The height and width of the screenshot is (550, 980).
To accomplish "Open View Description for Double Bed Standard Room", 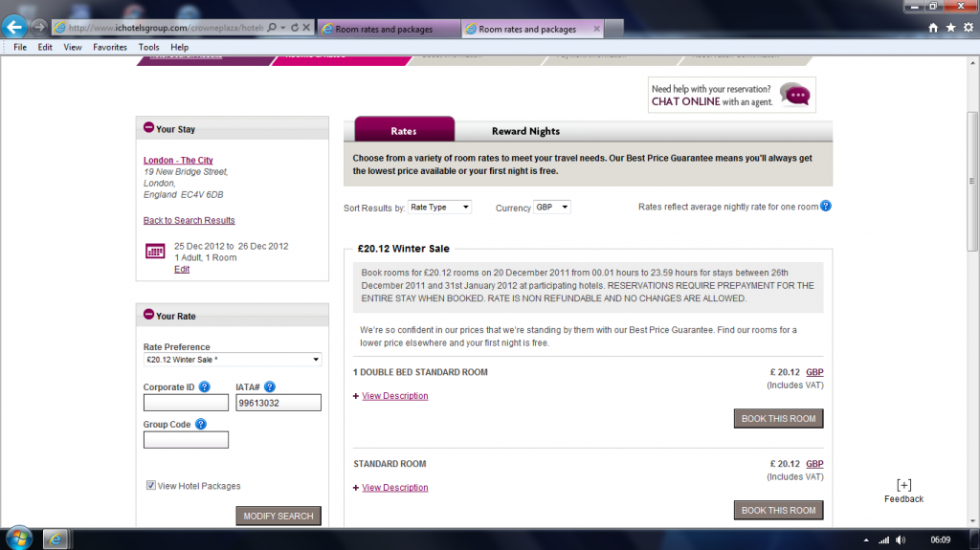I will [x=395, y=396].
